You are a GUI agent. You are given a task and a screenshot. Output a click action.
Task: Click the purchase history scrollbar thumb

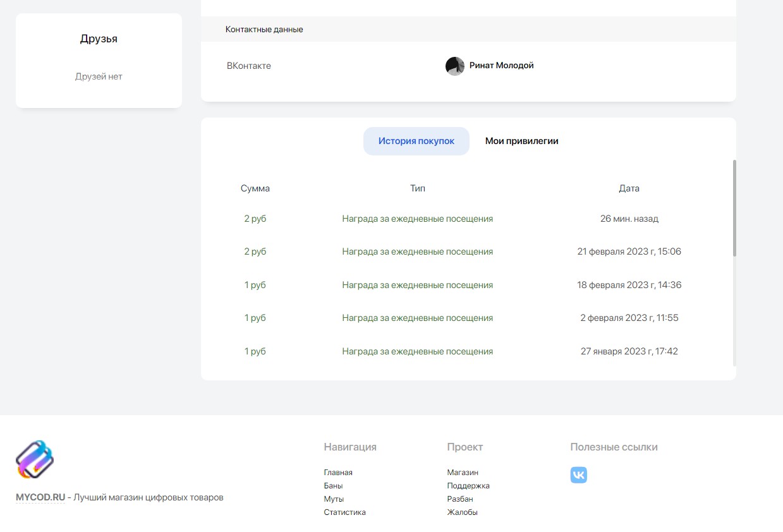[734, 209]
